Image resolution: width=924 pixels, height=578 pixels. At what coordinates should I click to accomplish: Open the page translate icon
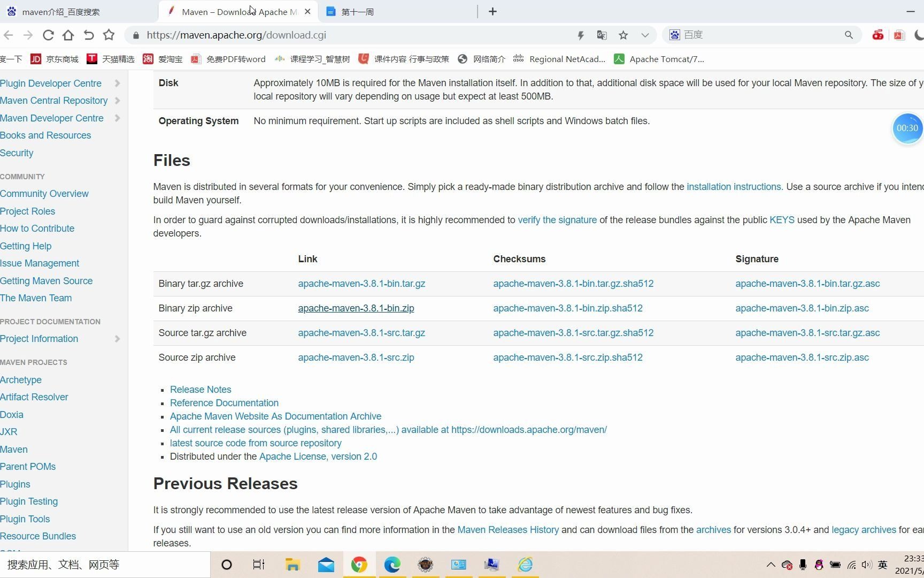602,35
